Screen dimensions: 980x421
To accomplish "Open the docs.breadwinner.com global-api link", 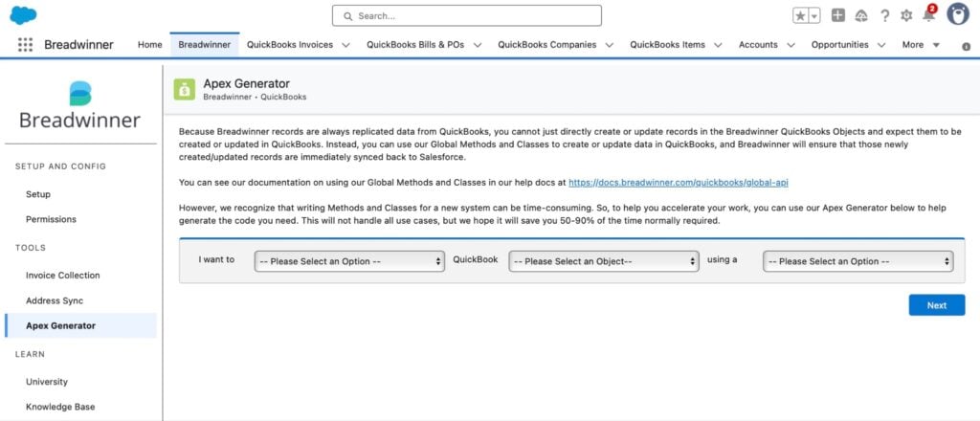I will [679, 183].
